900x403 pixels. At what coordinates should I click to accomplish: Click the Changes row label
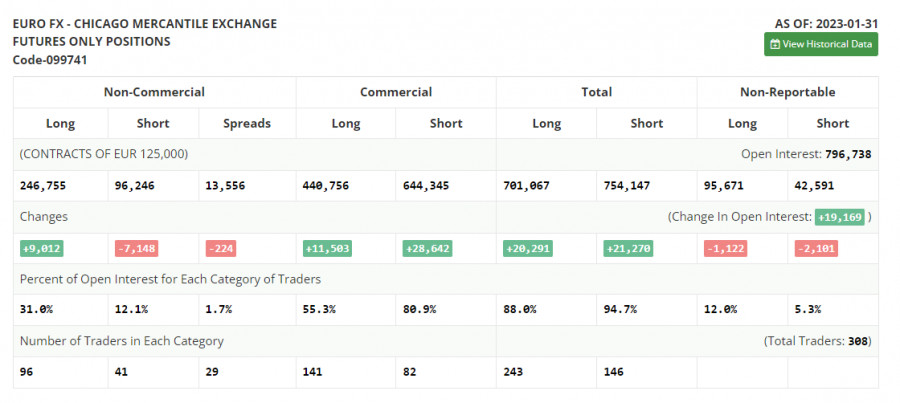[x=44, y=217]
